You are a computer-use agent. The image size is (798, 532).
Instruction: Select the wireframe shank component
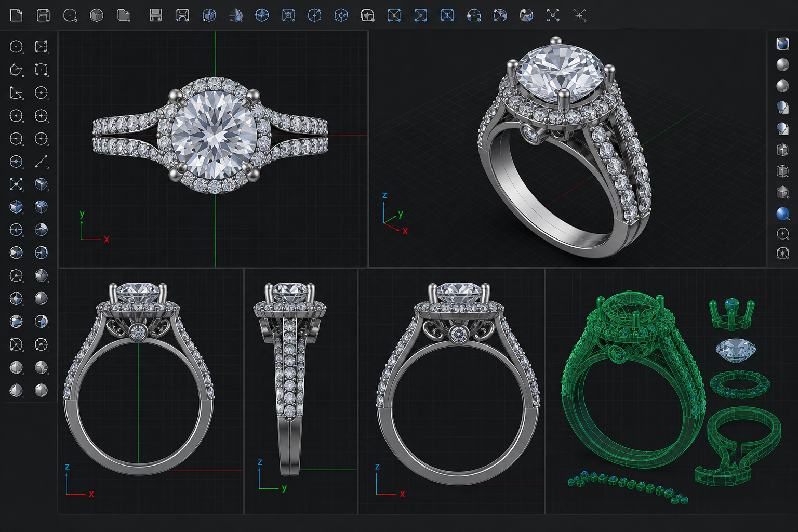738,447
